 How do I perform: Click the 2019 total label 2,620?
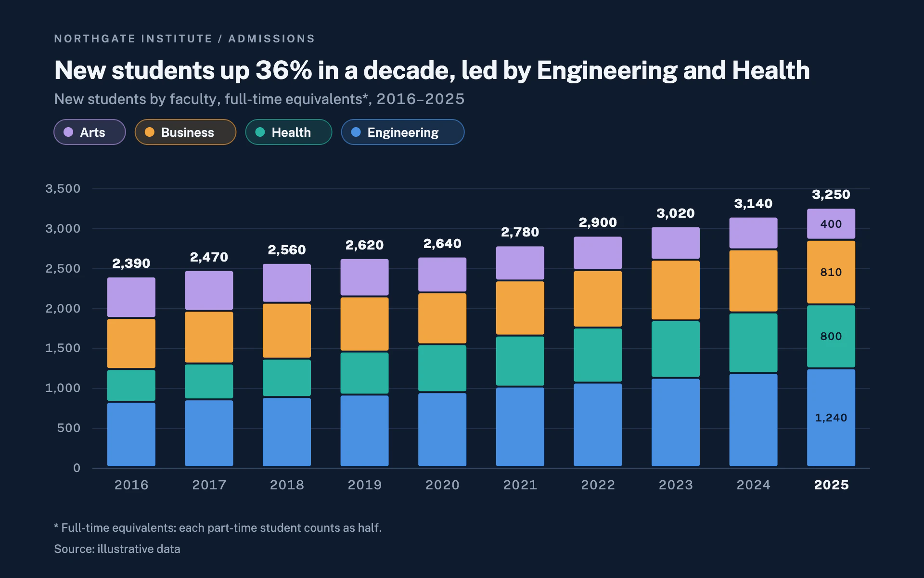[364, 245]
